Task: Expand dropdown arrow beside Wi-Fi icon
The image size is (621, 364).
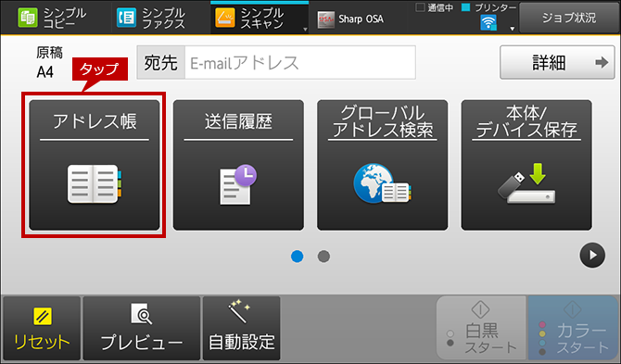Action: pos(512,29)
